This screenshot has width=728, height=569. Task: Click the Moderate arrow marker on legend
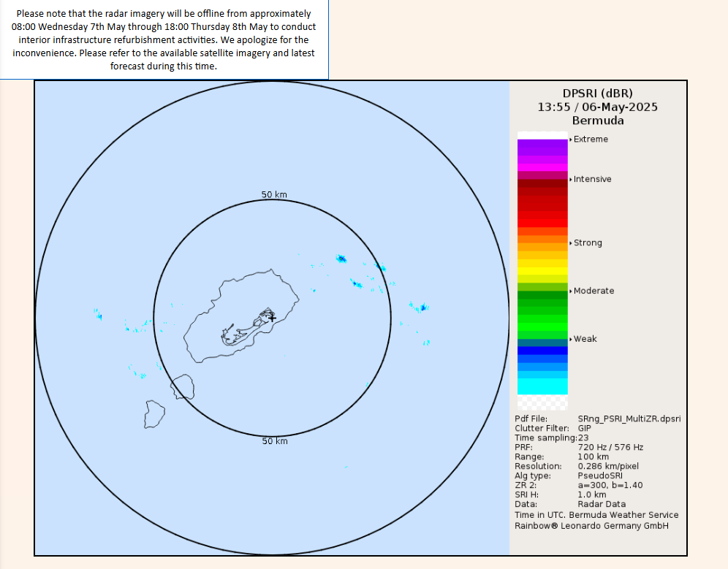tap(571, 291)
